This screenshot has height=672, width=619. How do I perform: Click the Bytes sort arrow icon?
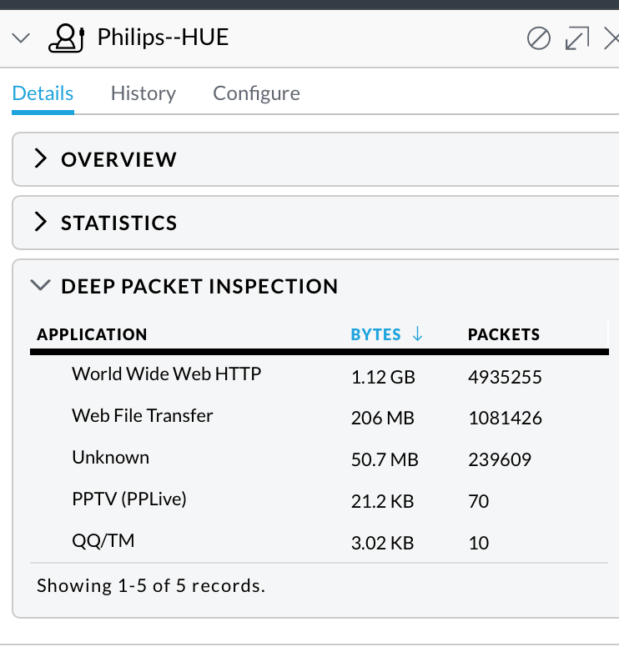417,333
